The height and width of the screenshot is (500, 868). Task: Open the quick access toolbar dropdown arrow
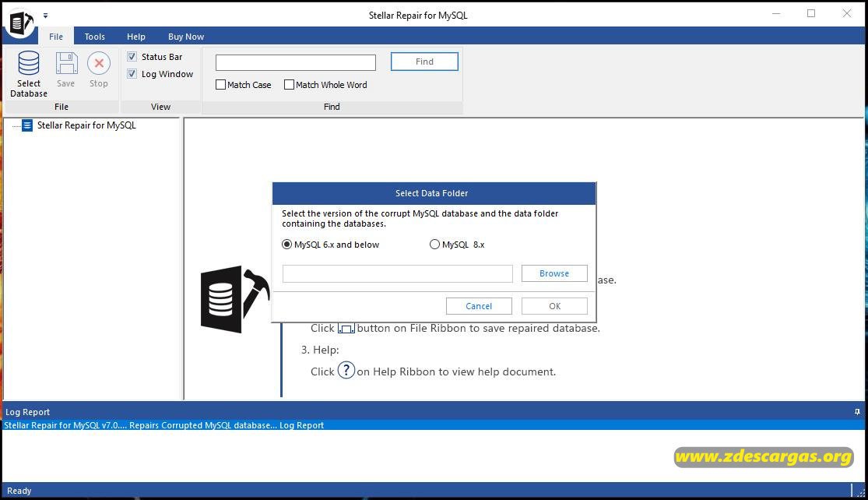[x=45, y=16]
